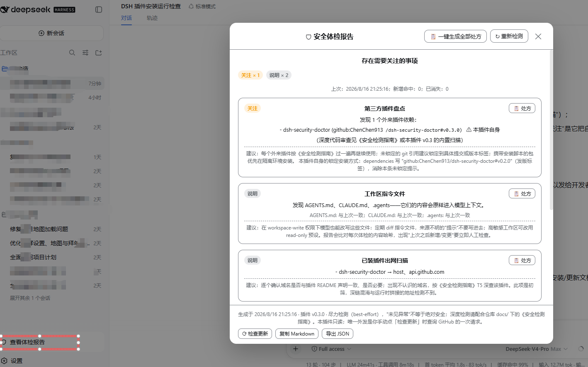Click the 工作区 section label

click(9, 53)
